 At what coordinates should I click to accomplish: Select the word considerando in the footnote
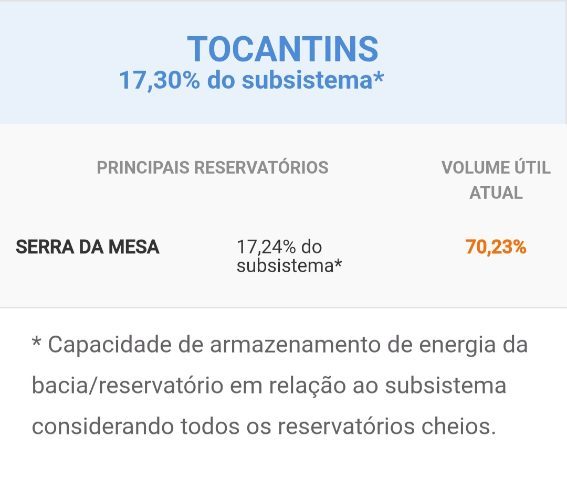pyautogui.click(x=102, y=426)
